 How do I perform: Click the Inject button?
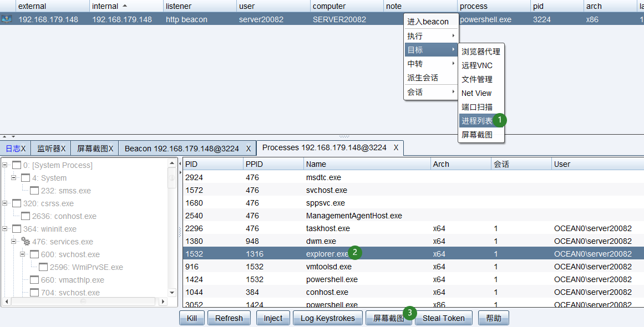point(273,318)
